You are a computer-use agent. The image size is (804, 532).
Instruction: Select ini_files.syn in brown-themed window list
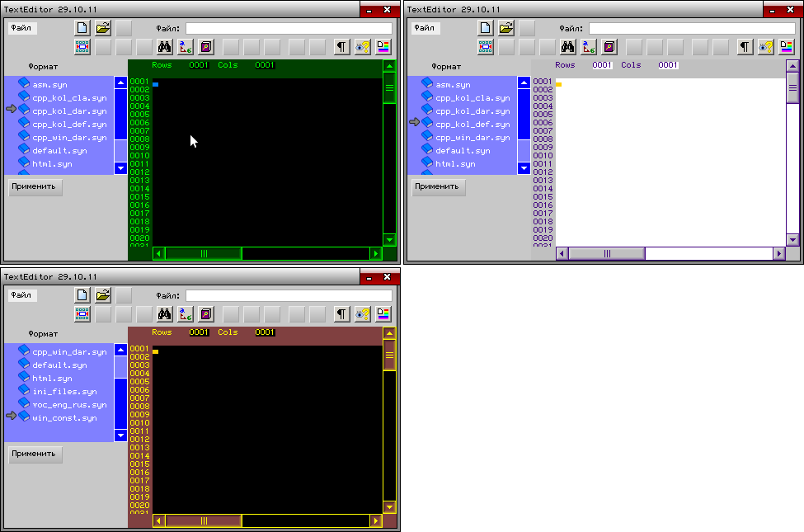(64, 392)
